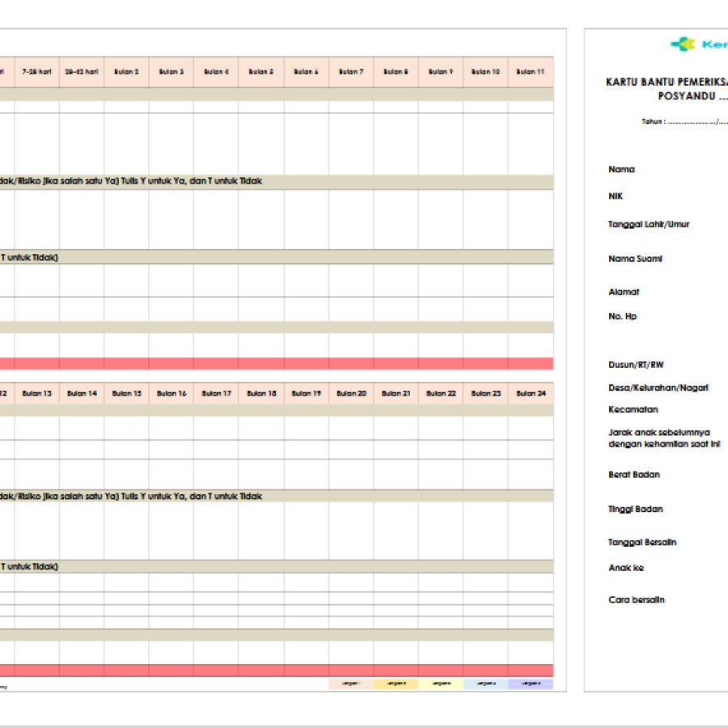
Task: Click the 'Kecamatan' label
Action: [x=633, y=409]
